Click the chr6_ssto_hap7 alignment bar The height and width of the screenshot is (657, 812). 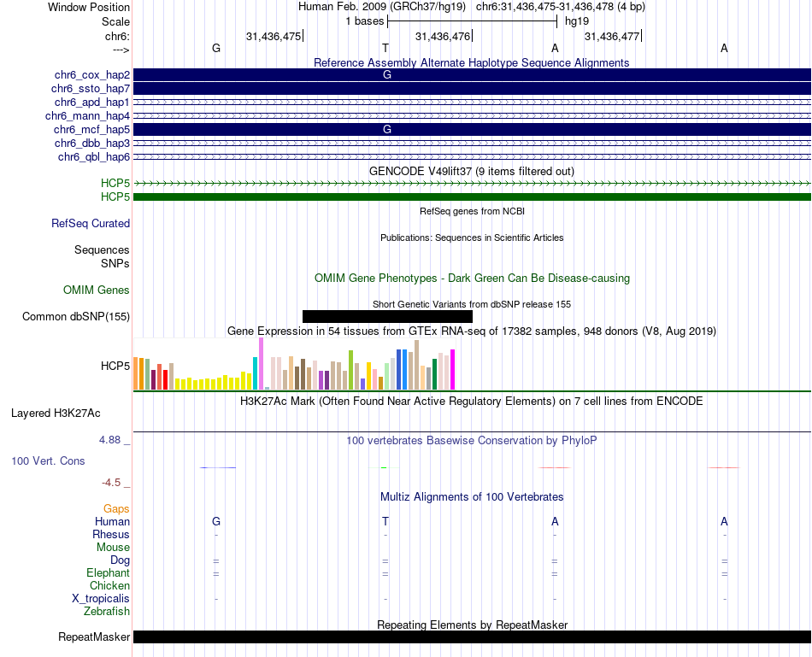pyautogui.click(x=473, y=89)
